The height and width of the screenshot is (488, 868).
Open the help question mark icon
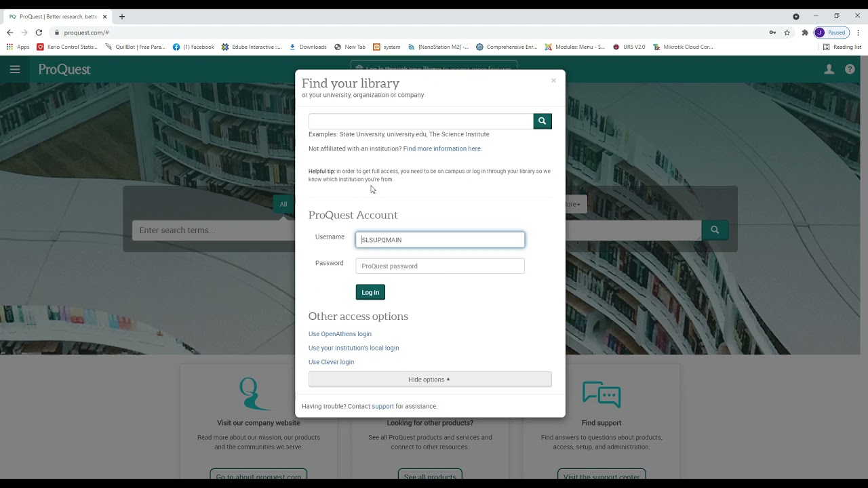point(850,69)
